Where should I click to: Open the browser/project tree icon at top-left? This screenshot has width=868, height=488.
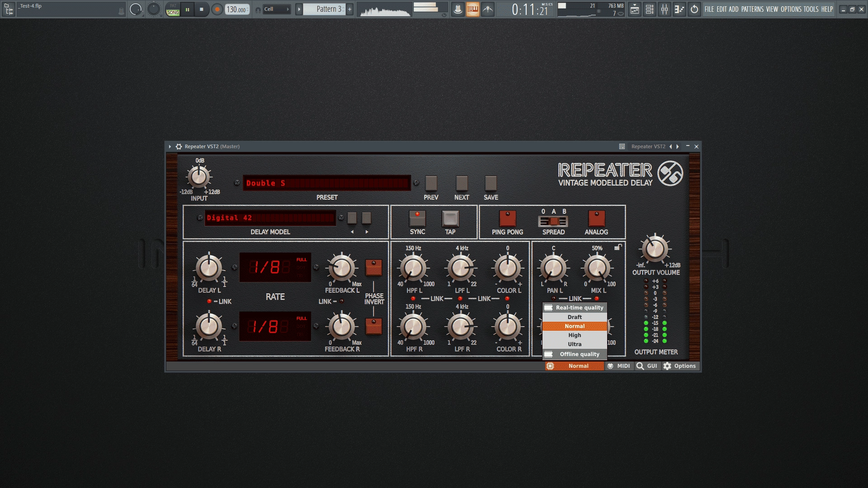pos(8,9)
